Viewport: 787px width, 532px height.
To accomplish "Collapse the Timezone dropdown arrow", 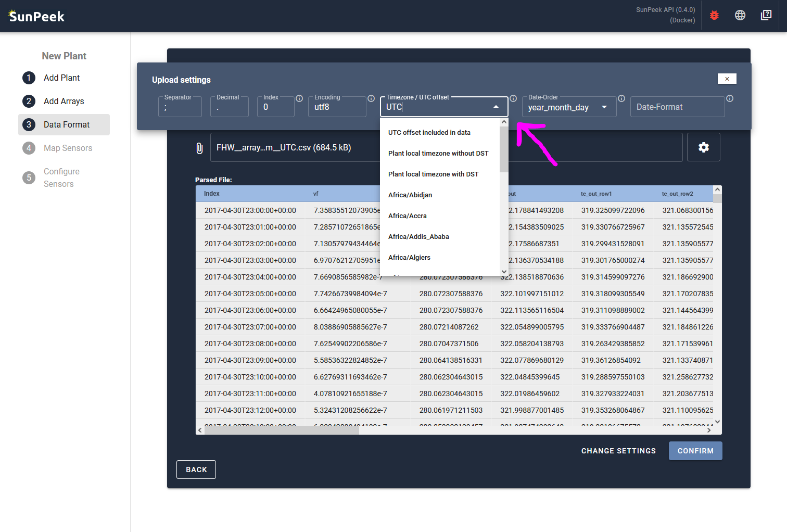I will coord(496,107).
